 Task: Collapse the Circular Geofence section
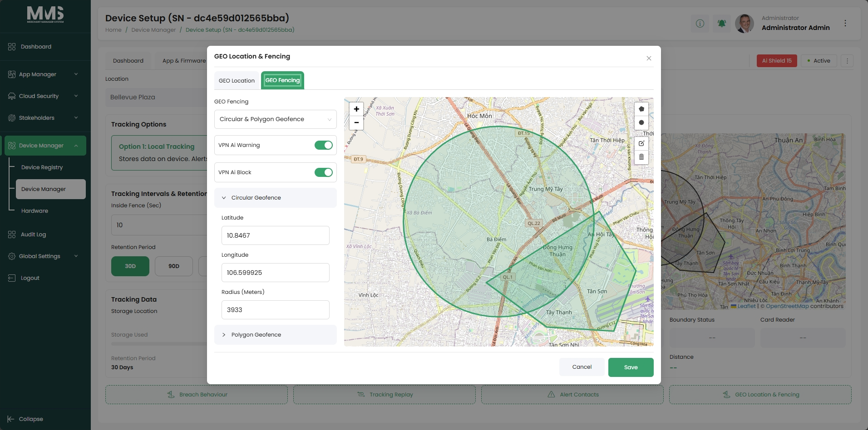276,198
